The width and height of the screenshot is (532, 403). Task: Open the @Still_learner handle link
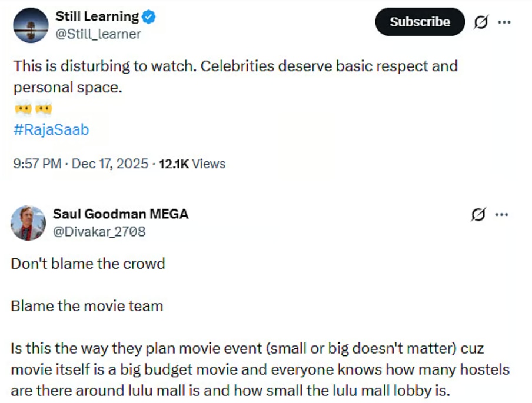(x=98, y=34)
